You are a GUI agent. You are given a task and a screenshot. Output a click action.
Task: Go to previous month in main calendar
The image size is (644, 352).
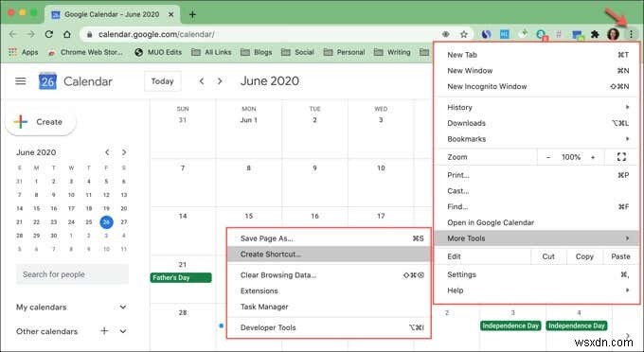pyautogui.click(x=202, y=81)
